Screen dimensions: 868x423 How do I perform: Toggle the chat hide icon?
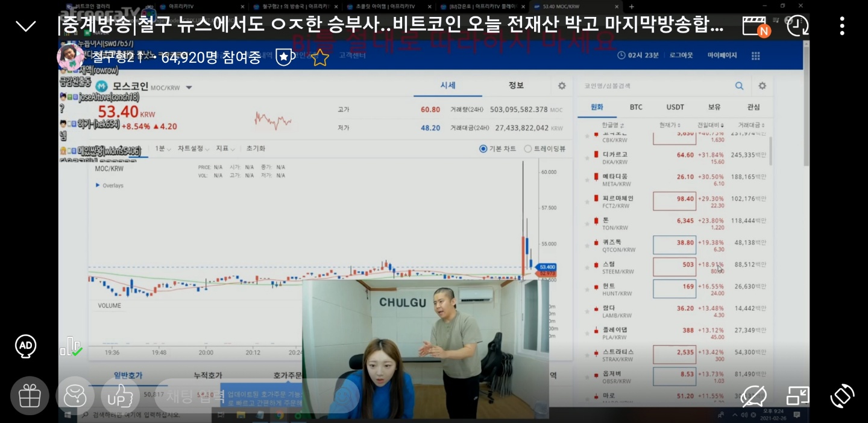coord(753,396)
